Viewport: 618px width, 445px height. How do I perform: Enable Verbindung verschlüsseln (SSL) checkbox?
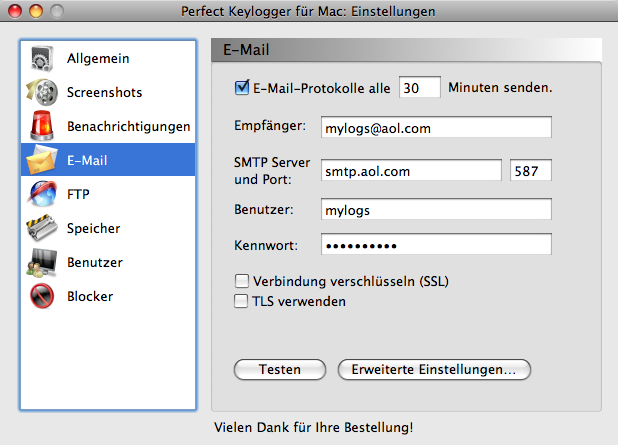(242, 281)
